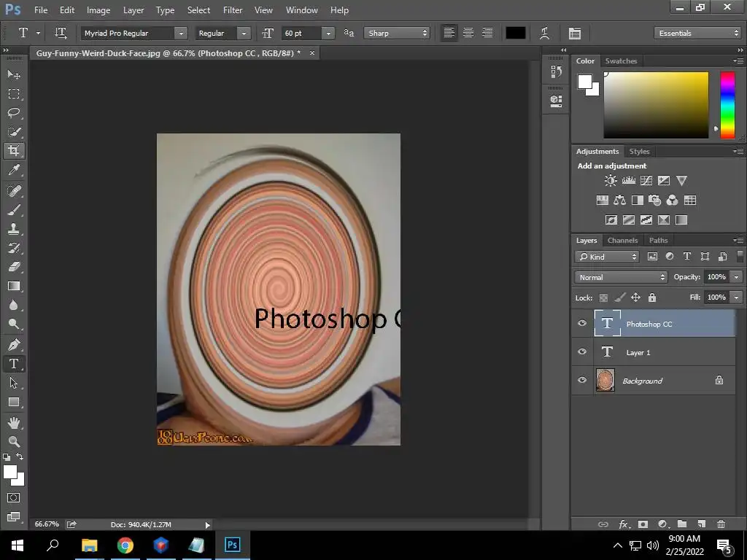This screenshot has width=747, height=560.
Task: Open the Image menu
Action: pos(98,10)
